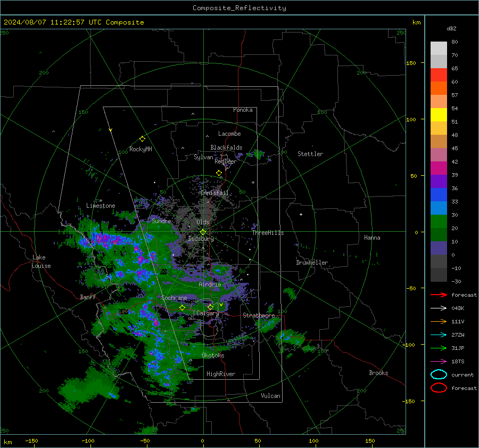The height and width of the screenshot is (448, 479).
Task: Click the RockyMH label
Action: tap(141, 149)
